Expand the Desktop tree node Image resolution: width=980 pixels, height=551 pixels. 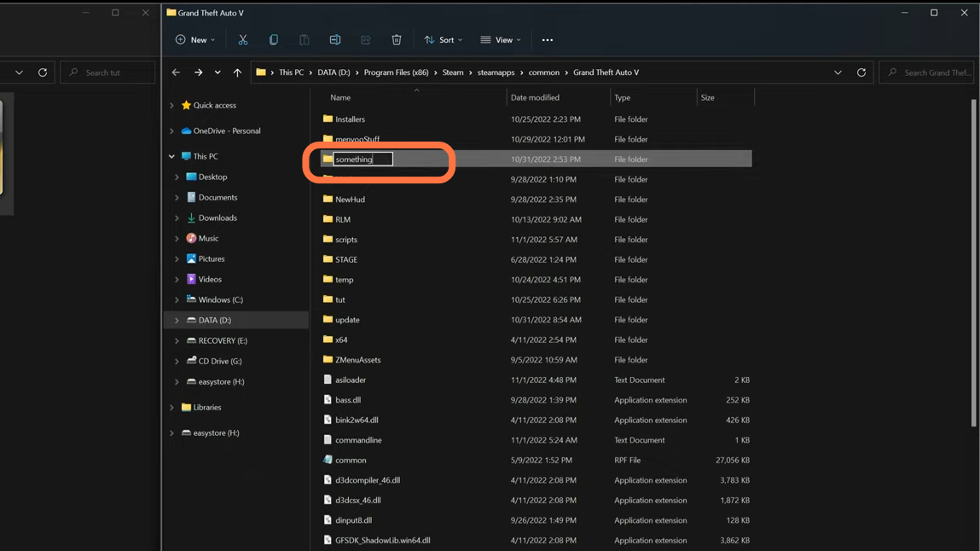pos(177,177)
